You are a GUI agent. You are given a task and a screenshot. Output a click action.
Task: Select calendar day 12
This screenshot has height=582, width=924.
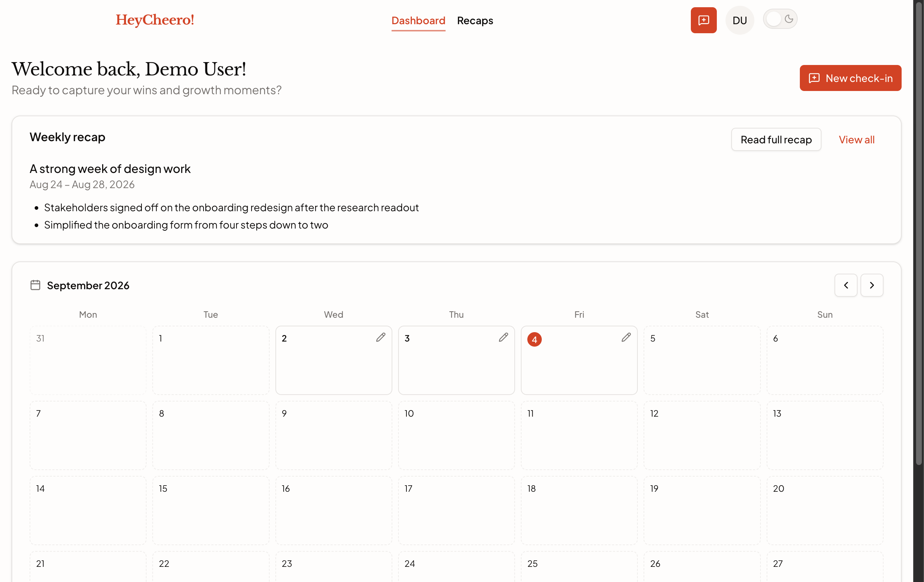click(702, 435)
